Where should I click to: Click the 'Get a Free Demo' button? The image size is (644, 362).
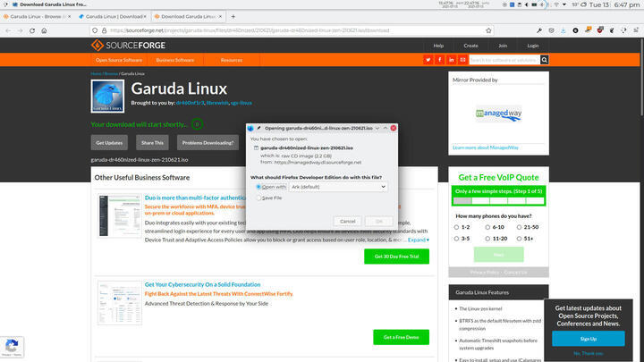pyautogui.click(x=401, y=337)
